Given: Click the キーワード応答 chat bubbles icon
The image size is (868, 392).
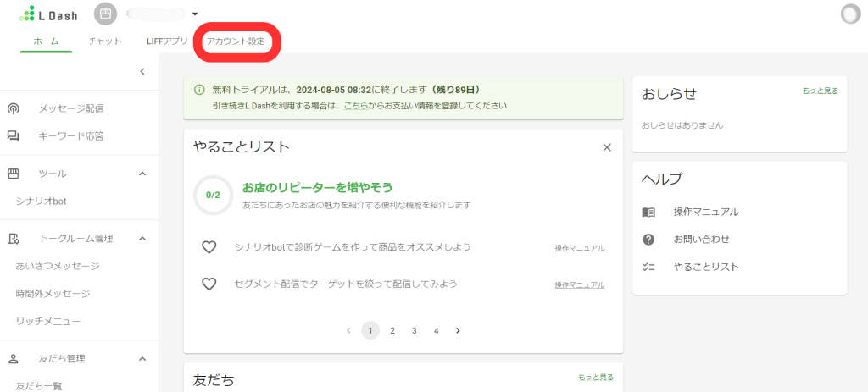Looking at the screenshot, I should click(14, 136).
